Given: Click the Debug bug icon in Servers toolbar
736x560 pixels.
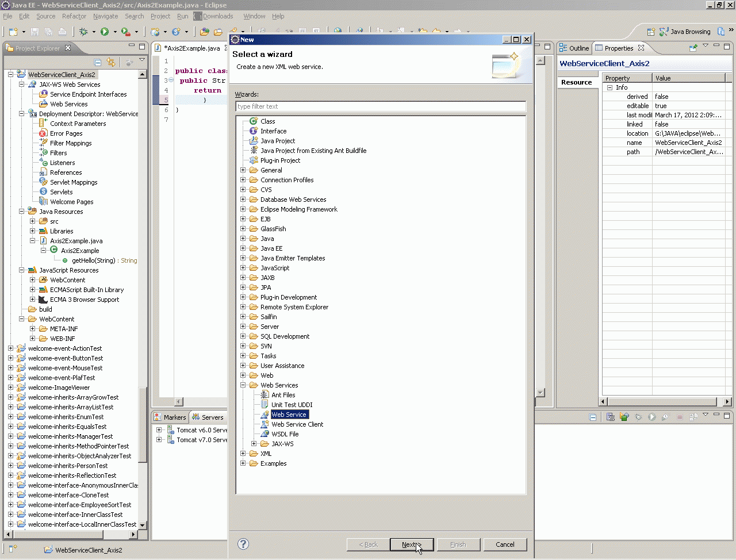Looking at the screenshot, I should click(x=638, y=417).
